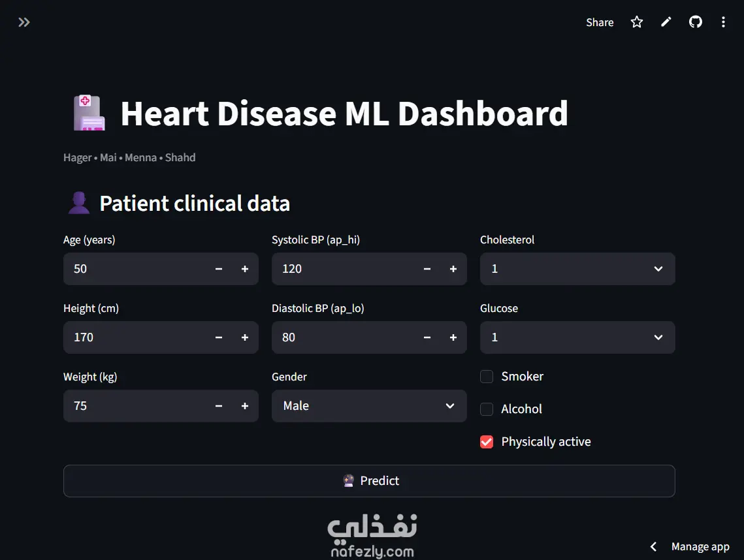Increase Age with plus button
The width and height of the screenshot is (744, 560).
coord(245,269)
